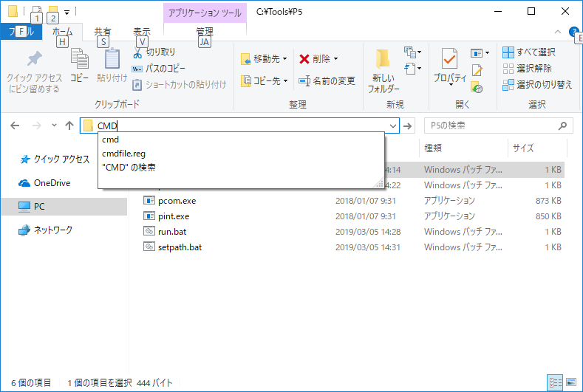Viewport: 583px width, 392px height.
Task: Click the P5 search box (P5の検索)
Action: [x=498, y=125]
